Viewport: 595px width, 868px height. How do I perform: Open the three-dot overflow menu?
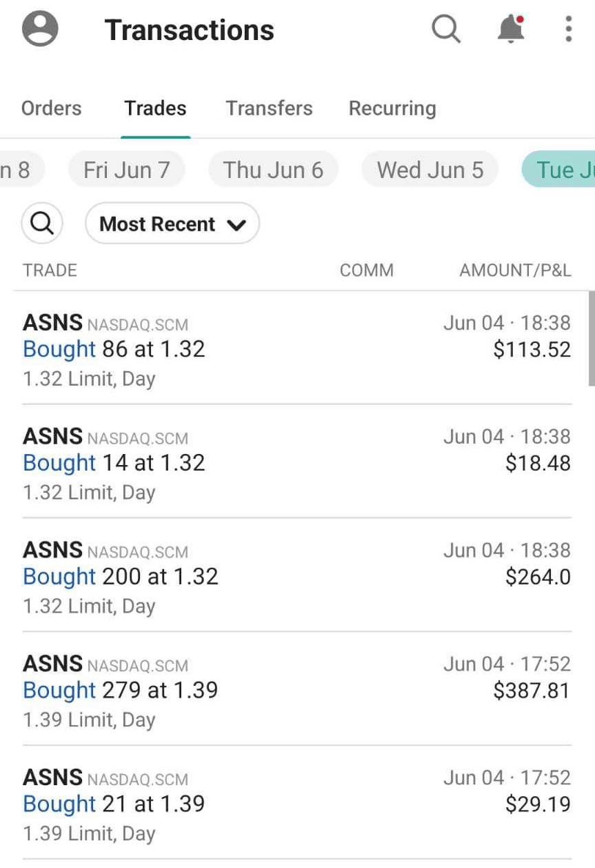pos(568,30)
